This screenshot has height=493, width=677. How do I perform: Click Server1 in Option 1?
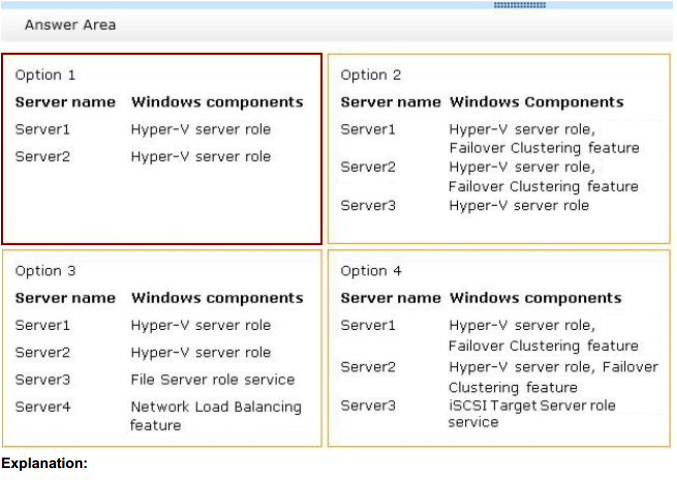pos(42,130)
